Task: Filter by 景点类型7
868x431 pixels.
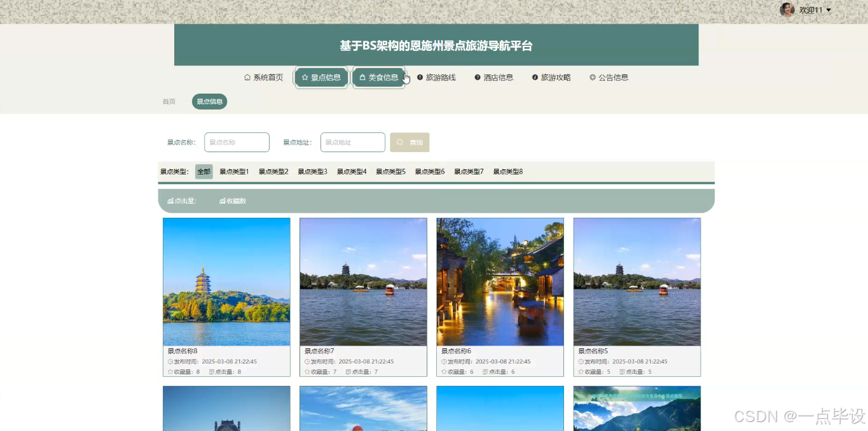Action: (x=469, y=172)
